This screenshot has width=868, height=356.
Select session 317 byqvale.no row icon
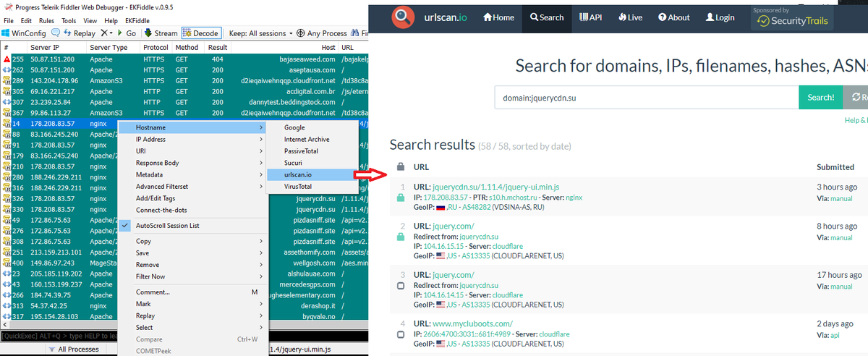point(7,317)
